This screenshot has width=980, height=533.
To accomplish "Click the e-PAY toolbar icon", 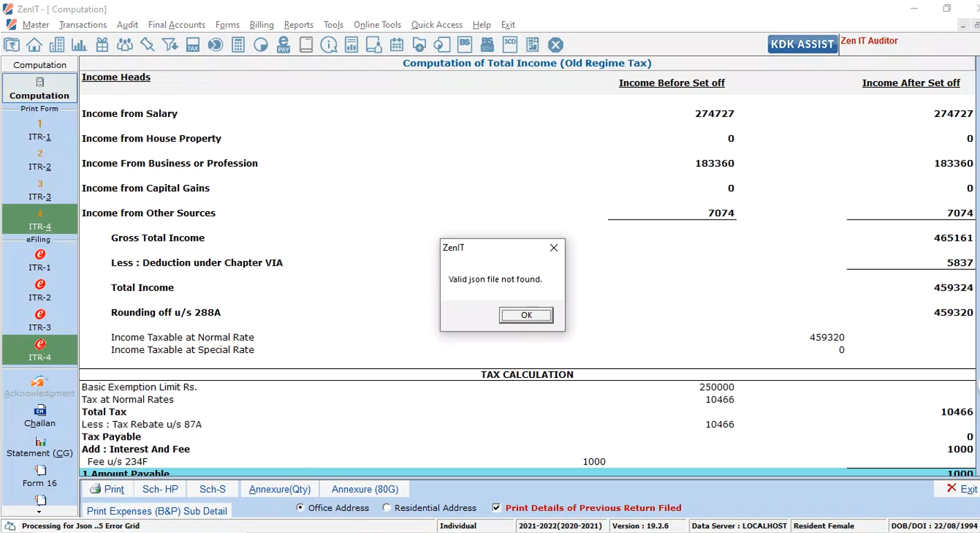I will click(x=284, y=45).
